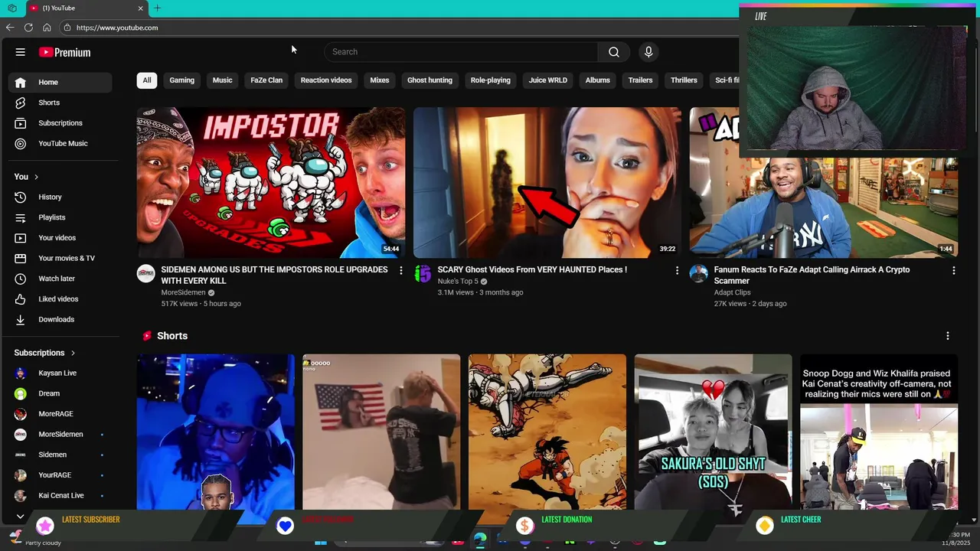Image resolution: width=980 pixels, height=551 pixels.
Task: Show more subscriptions with down chevron
Action: click(x=21, y=517)
